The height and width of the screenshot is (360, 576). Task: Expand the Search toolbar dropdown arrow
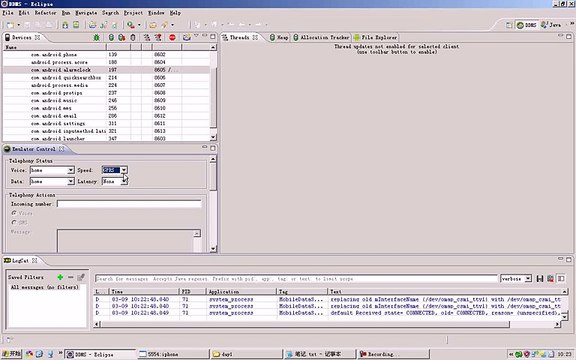pos(172,25)
